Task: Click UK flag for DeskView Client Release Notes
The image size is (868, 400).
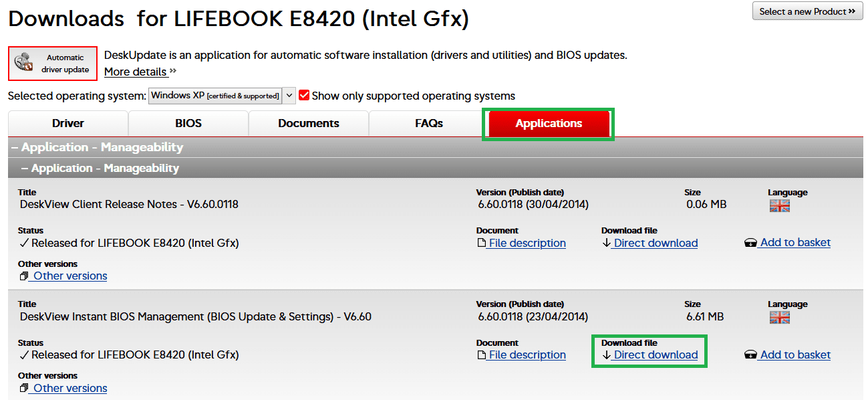Action: pos(779,205)
